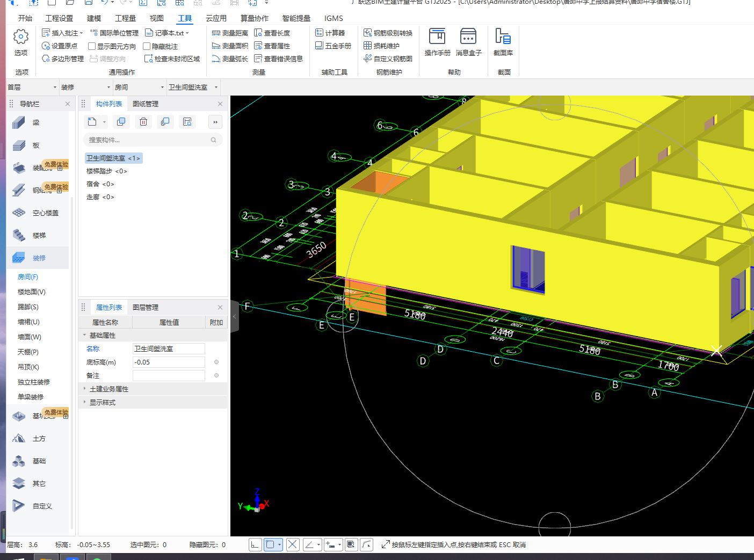This screenshot has height=560, width=754.
Task: Click 查看长度 tool
Action: (272, 33)
